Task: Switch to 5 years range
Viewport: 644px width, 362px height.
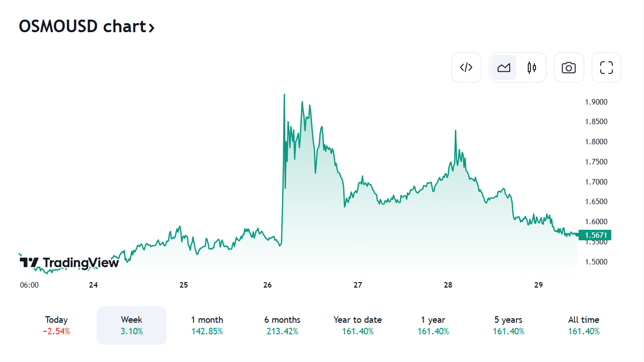Action: [508, 325]
